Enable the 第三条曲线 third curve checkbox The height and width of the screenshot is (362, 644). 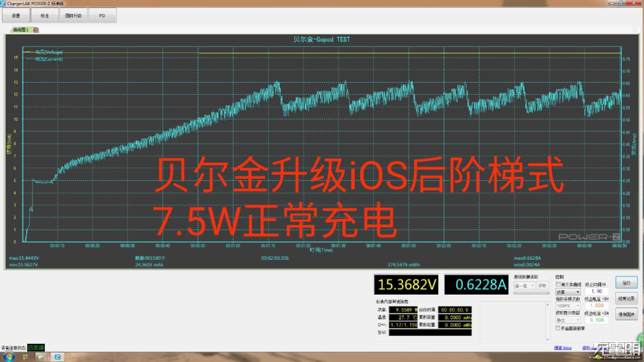click(x=558, y=284)
